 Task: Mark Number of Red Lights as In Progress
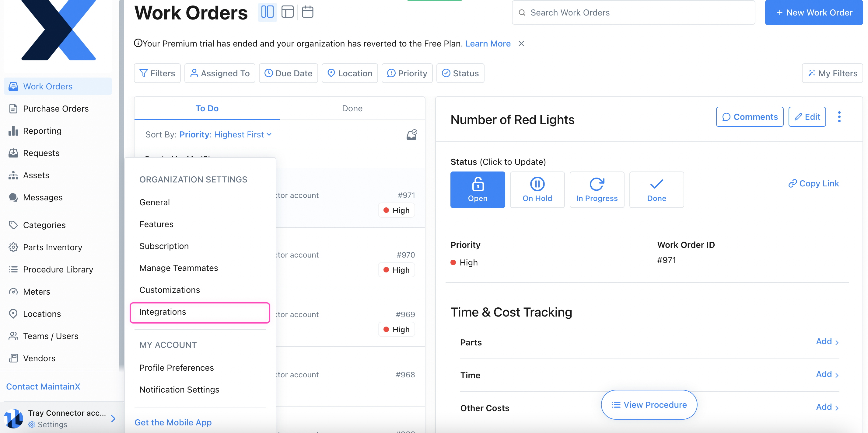coord(597,189)
